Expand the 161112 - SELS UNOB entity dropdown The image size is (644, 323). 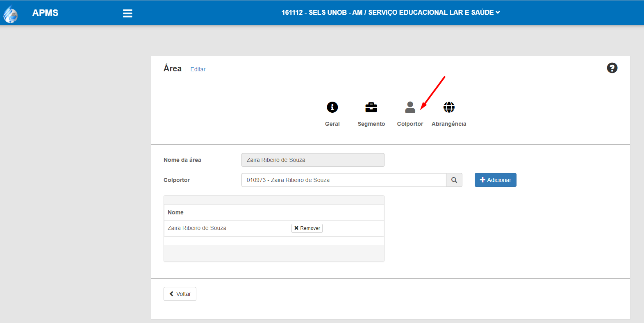[391, 12]
